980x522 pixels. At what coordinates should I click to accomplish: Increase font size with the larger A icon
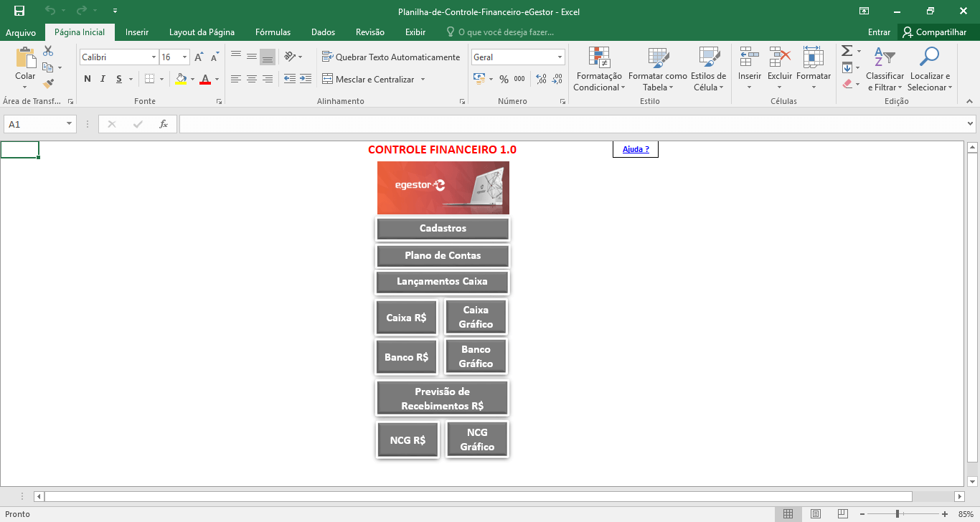coord(199,57)
